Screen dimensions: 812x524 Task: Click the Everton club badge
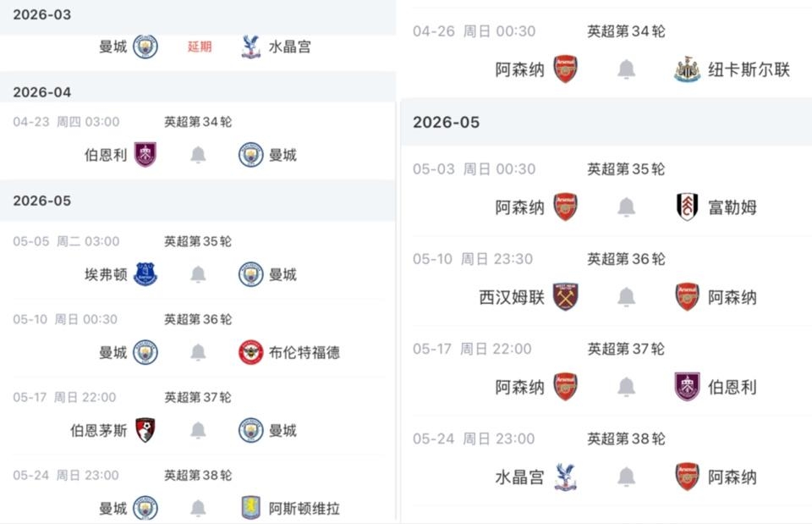[x=145, y=274]
